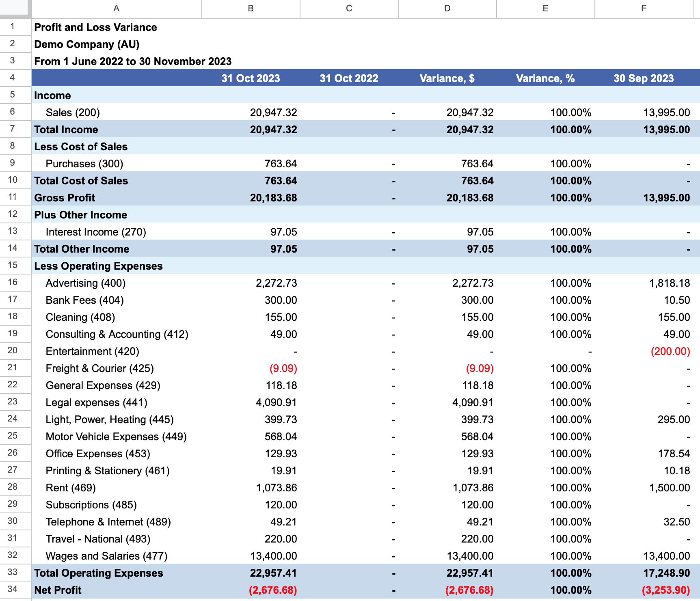The image size is (700, 601).
Task: Click the 295.00 Light, Power, Heating value
Action: click(x=674, y=419)
